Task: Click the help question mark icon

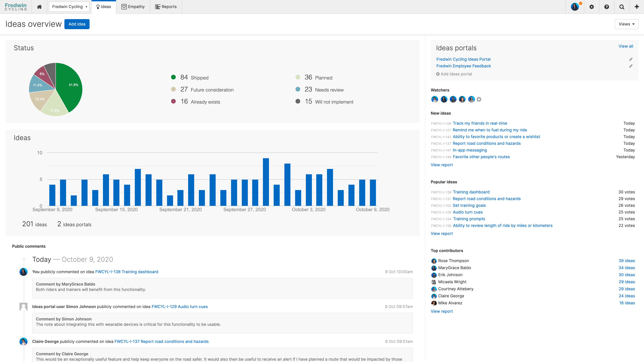Action: [x=606, y=7]
